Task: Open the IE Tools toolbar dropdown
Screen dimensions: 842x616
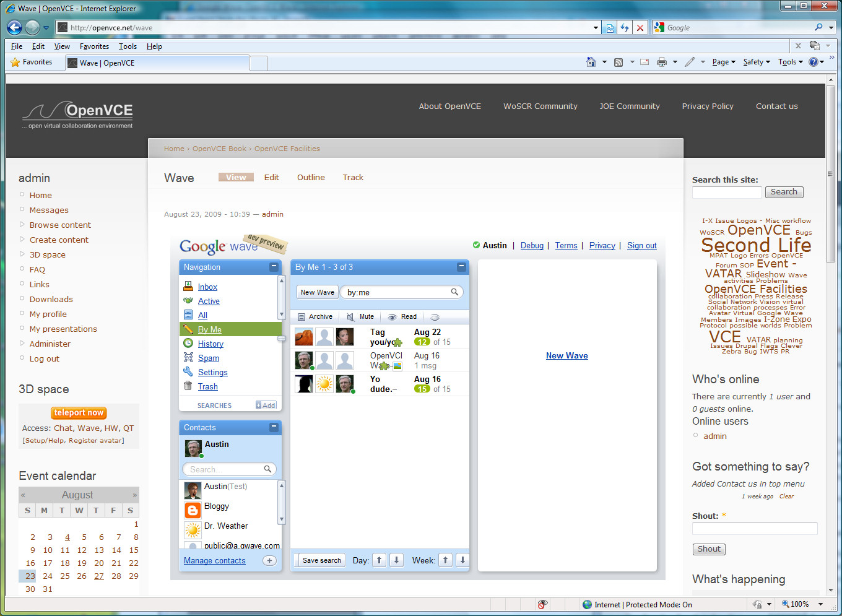Action: pos(791,62)
